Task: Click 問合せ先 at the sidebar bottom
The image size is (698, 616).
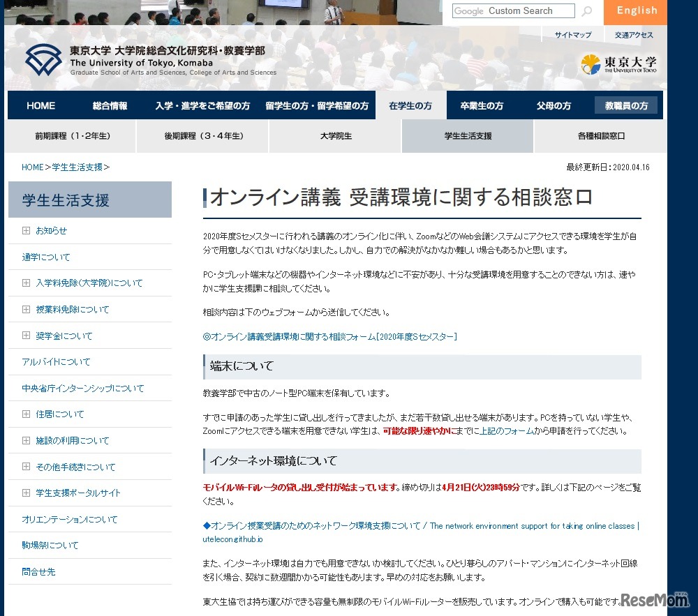Action: 39,571
